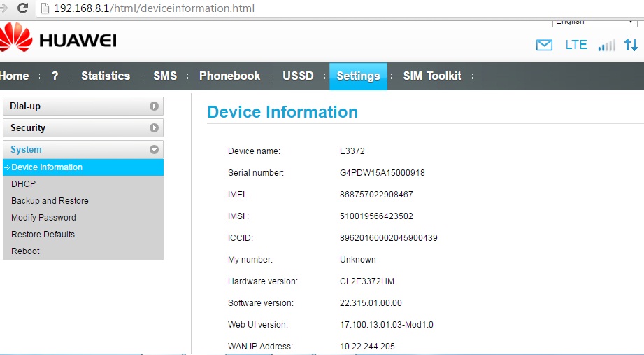This screenshot has height=355, width=644.
Task: Open the SMS tab
Action: (x=165, y=76)
